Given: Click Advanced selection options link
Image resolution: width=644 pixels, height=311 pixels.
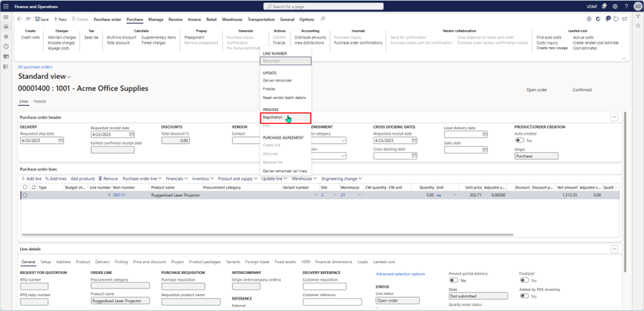Looking at the screenshot, I should coord(401,273).
